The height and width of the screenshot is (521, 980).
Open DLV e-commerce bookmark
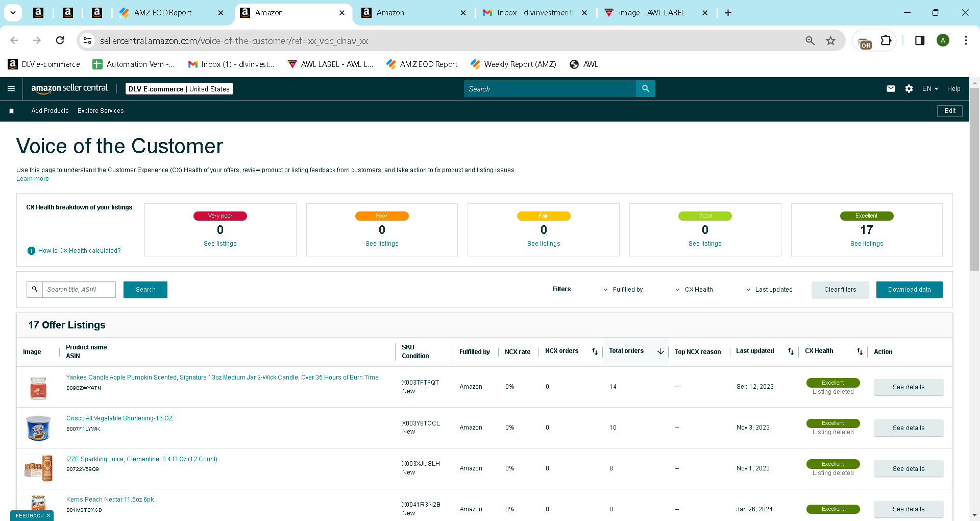tap(44, 64)
